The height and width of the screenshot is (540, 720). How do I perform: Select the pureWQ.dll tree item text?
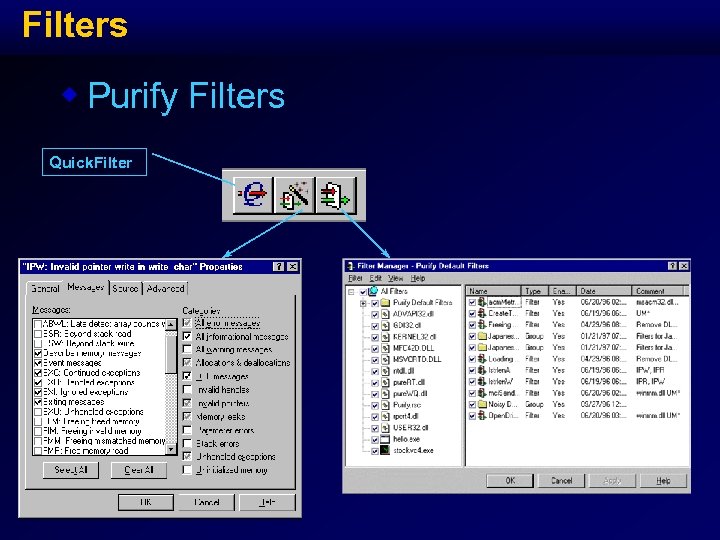[411, 394]
